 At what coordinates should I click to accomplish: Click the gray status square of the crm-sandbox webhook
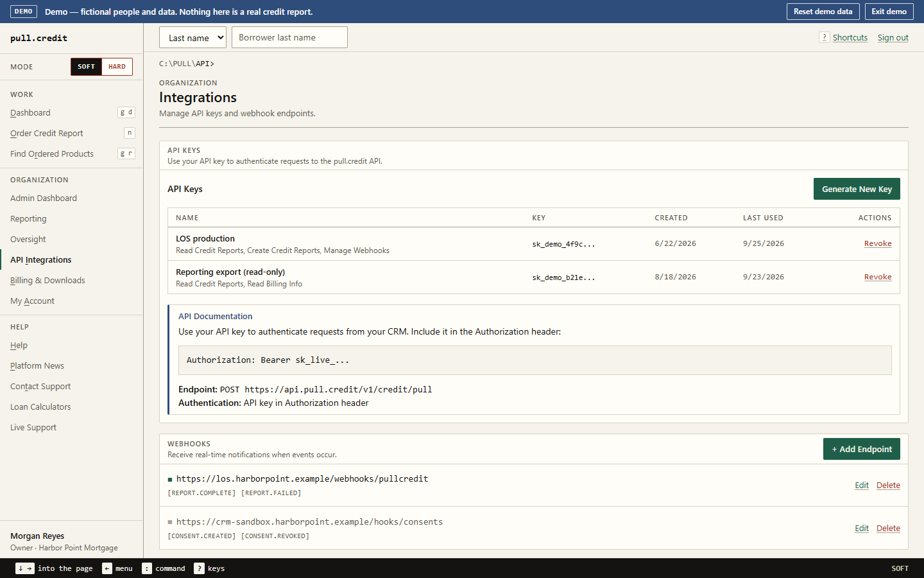click(x=170, y=522)
